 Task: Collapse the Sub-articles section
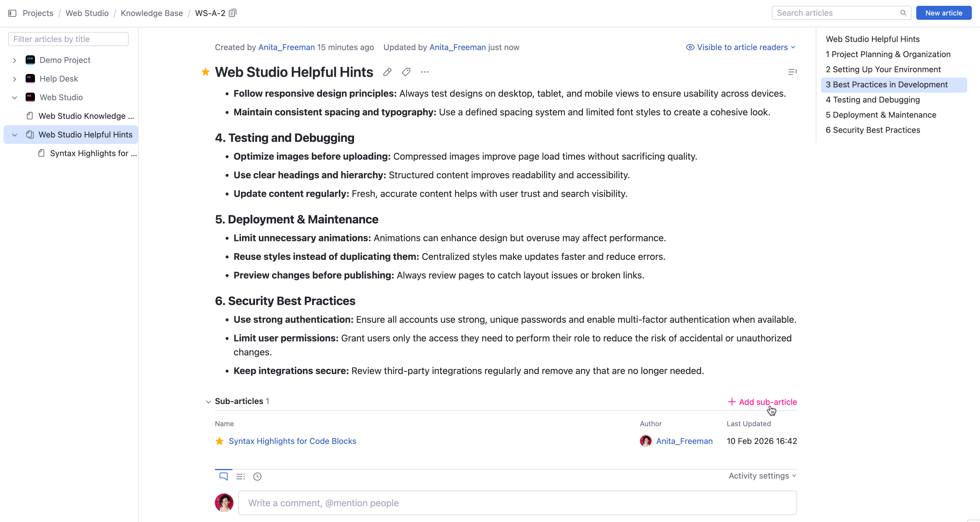(208, 402)
